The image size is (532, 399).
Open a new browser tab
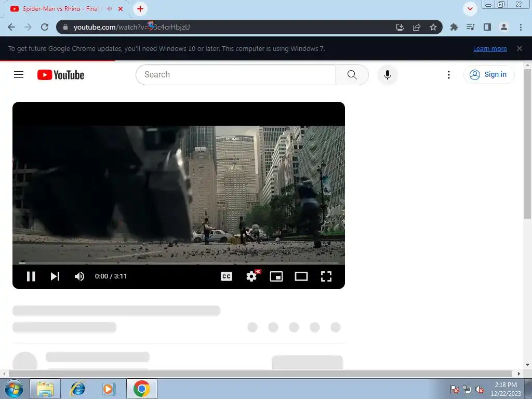pyautogui.click(x=140, y=9)
